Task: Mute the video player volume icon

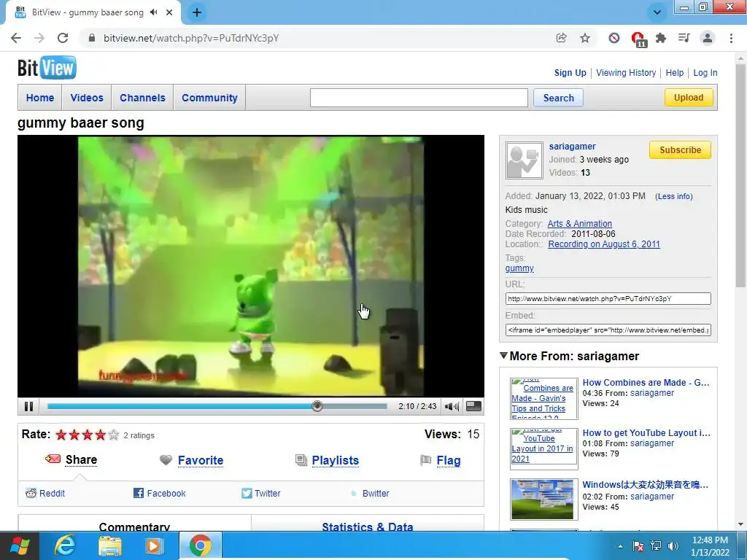Action: [451, 406]
